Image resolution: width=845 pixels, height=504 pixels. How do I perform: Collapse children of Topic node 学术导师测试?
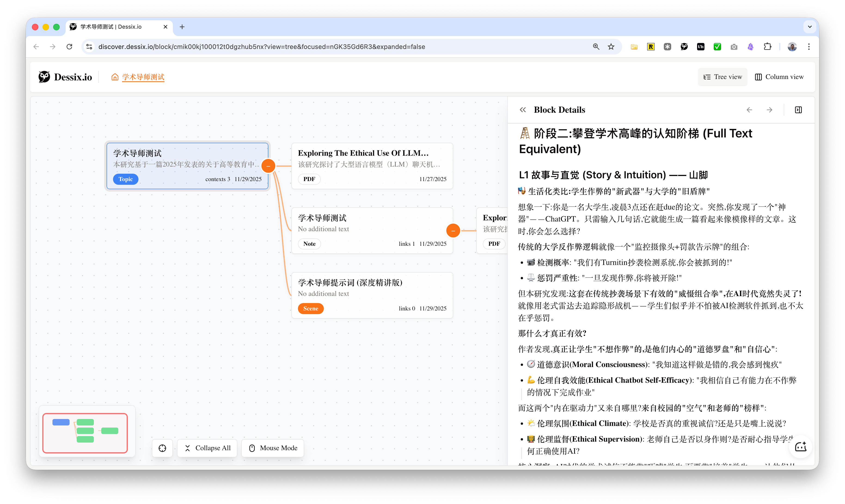[268, 166]
